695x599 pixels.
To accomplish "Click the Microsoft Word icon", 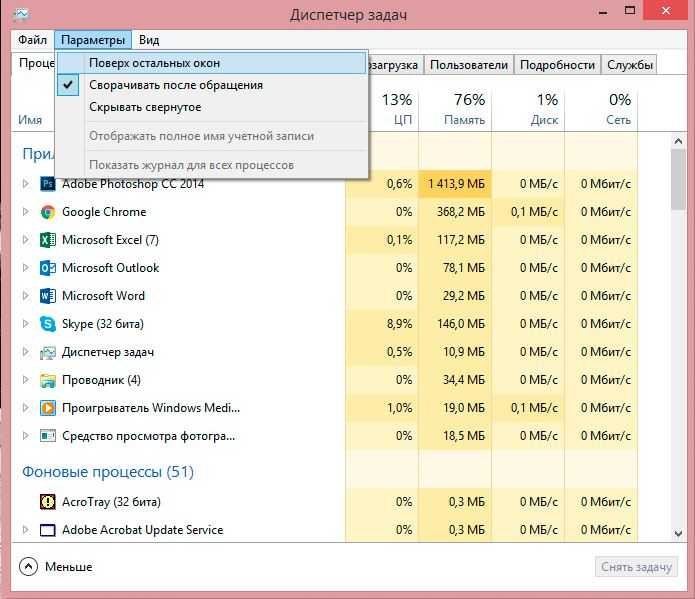I will click(48, 296).
